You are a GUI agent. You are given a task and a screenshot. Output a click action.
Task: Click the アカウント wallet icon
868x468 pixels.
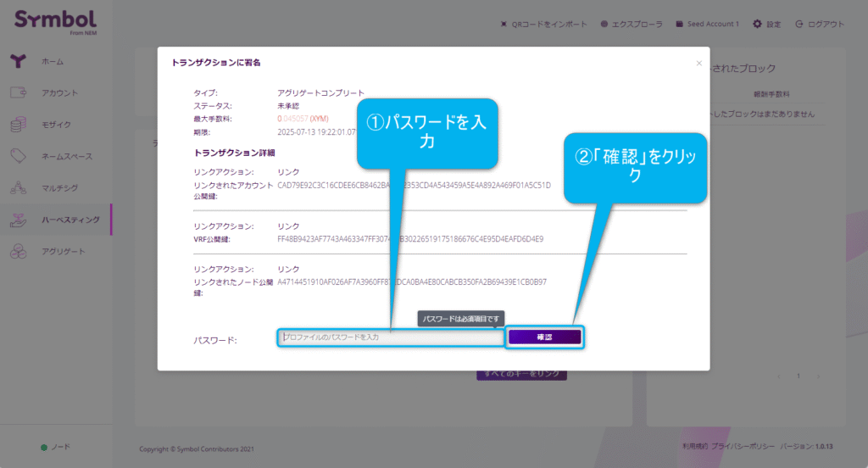[19, 92]
